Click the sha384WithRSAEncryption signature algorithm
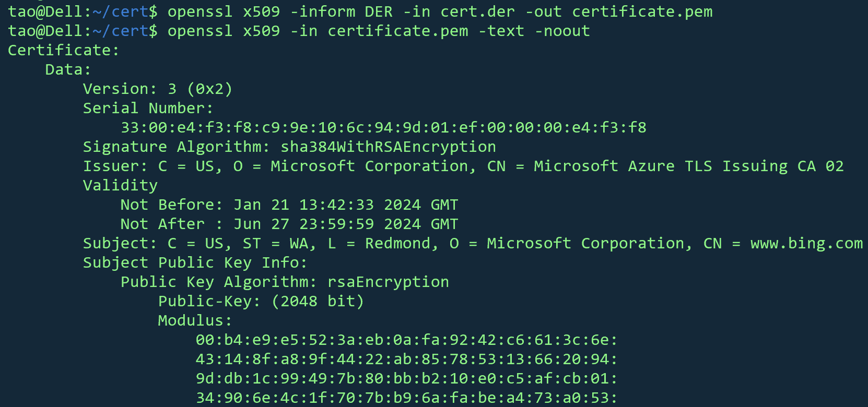The width and height of the screenshot is (868, 407). (x=389, y=147)
